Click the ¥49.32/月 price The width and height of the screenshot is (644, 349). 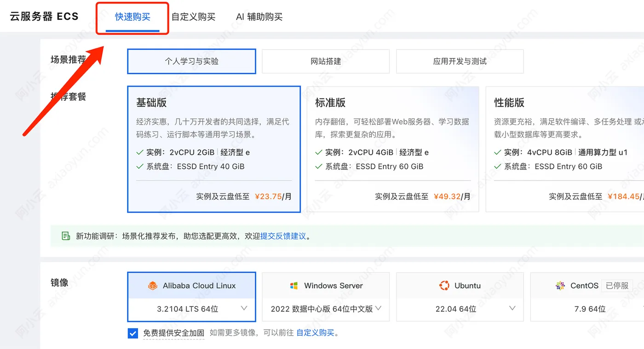(451, 197)
